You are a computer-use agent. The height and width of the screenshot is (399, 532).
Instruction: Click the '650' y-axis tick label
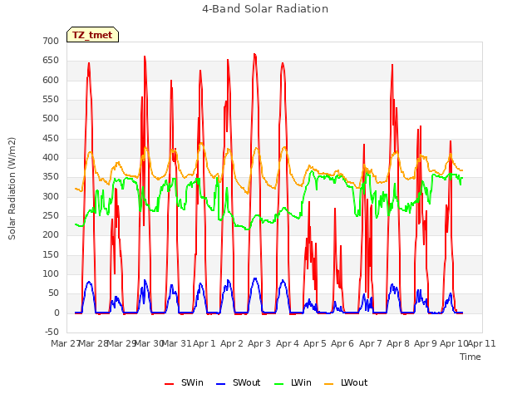click(x=51, y=61)
